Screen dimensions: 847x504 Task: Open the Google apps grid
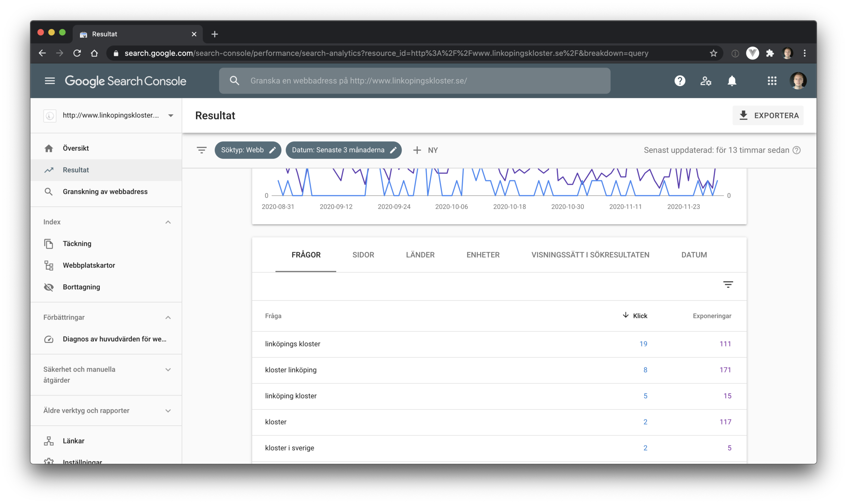(772, 81)
